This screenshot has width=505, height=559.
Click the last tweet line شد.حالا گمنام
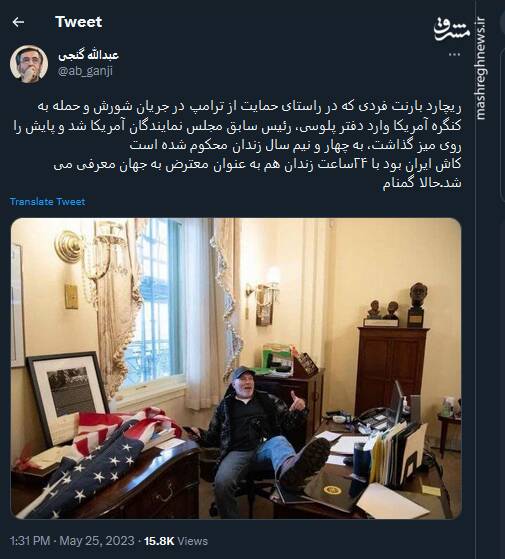click(422, 183)
